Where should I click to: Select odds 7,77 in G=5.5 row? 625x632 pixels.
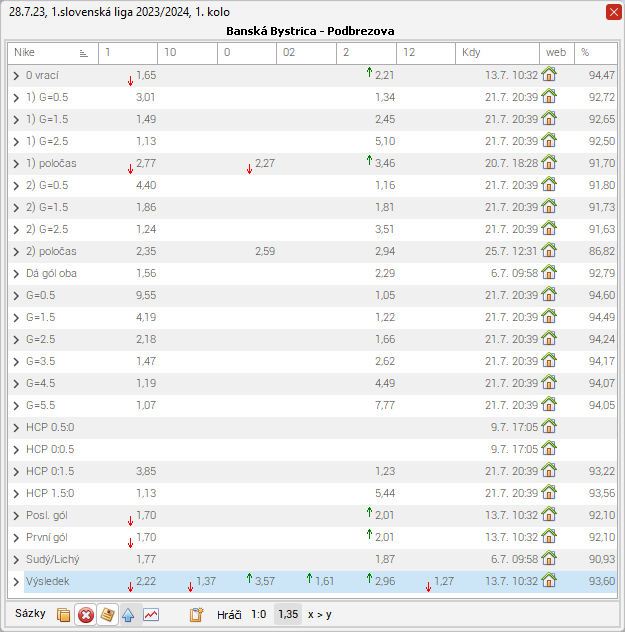coord(385,405)
